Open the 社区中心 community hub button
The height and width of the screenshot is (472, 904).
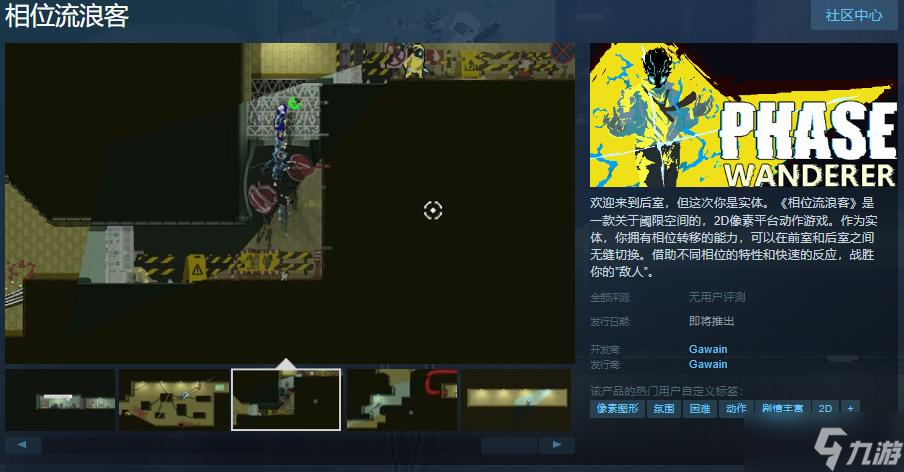point(853,15)
